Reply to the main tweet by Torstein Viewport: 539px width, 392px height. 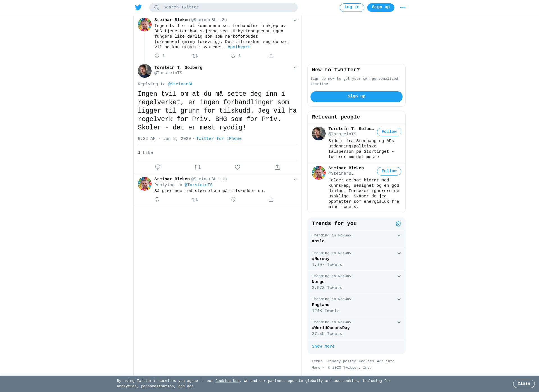click(158, 167)
